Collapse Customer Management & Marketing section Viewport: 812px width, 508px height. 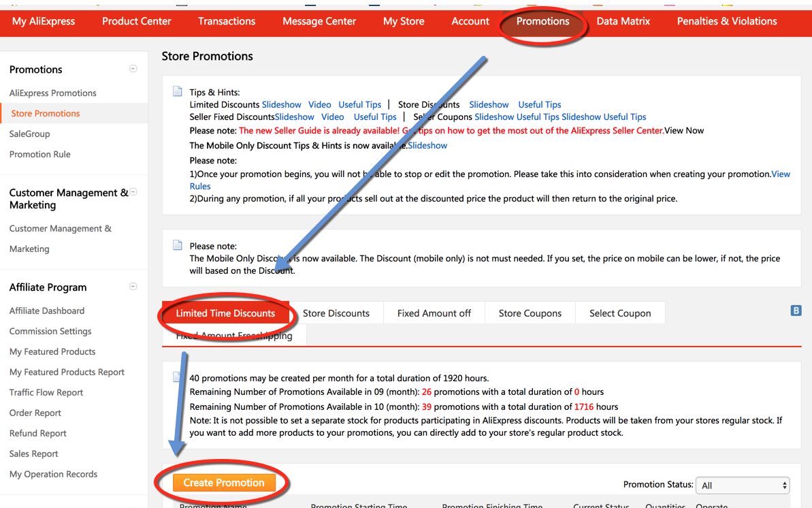(133, 192)
